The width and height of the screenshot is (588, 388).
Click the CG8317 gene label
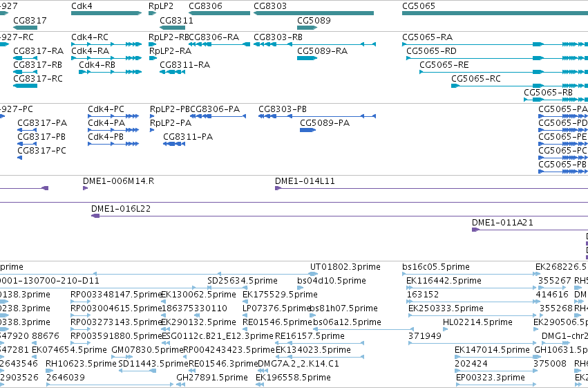pos(30,20)
